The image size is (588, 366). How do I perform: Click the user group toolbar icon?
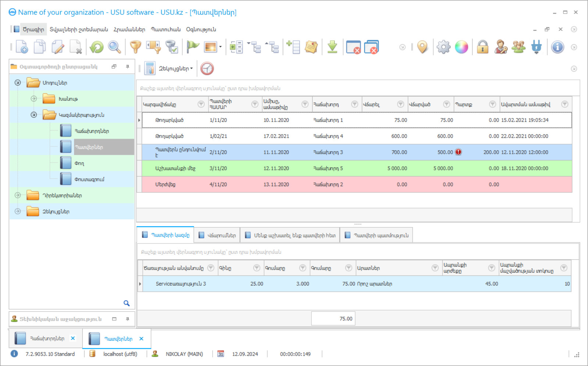click(x=518, y=47)
